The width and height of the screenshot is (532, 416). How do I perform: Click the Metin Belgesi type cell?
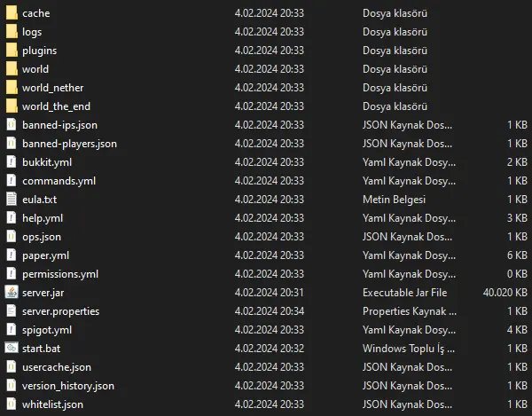[x=394, y=200]
